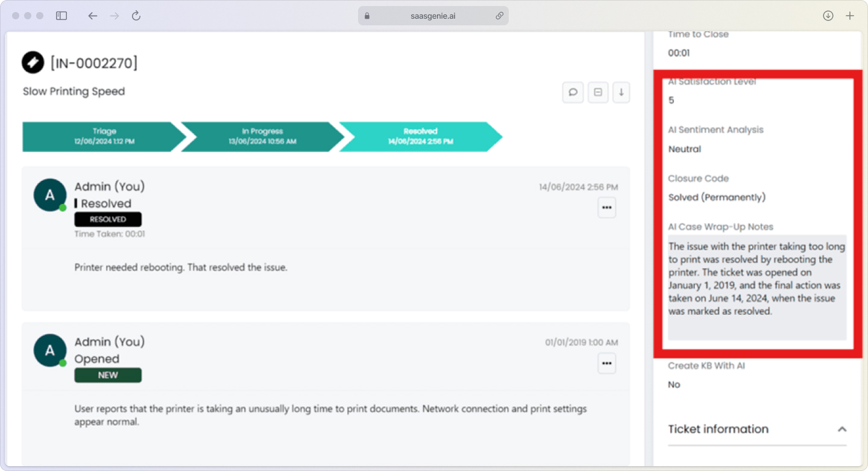Click the RESOLVED status badge
This screenshot has width=868, height=471.
coord(107,219)
